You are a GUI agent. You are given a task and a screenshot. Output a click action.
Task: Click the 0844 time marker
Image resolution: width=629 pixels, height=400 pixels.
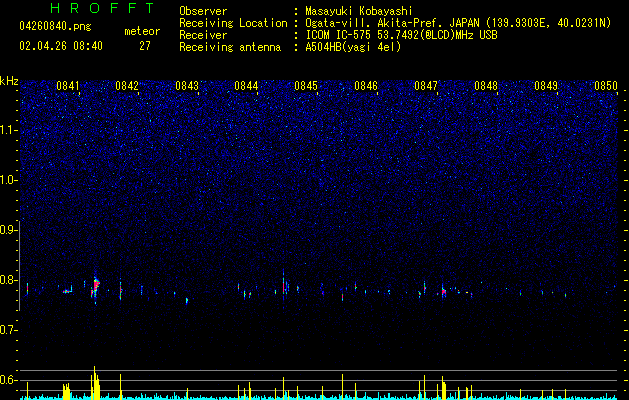click(x=246, y=86)
